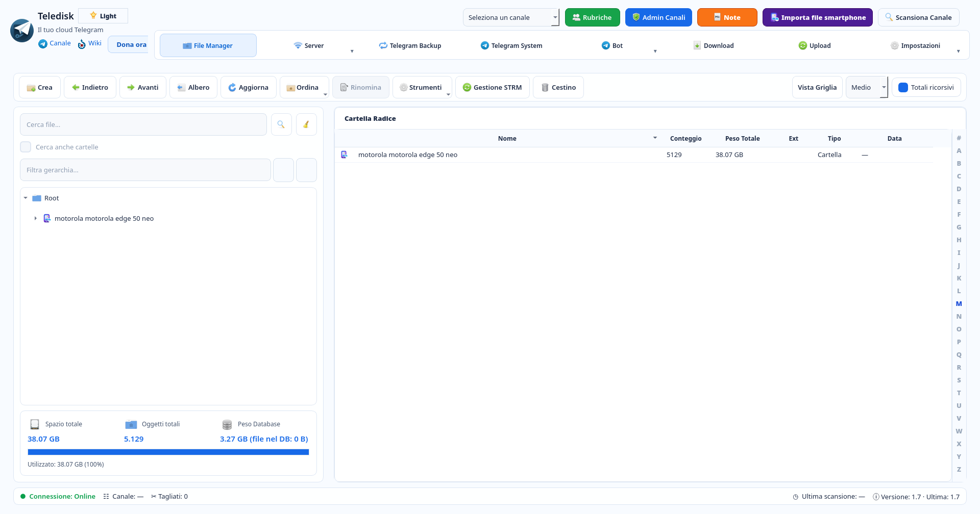Click the phone icon in file row
The height and width of the screenshot is (514, 980).
click(x=344, y=155)
